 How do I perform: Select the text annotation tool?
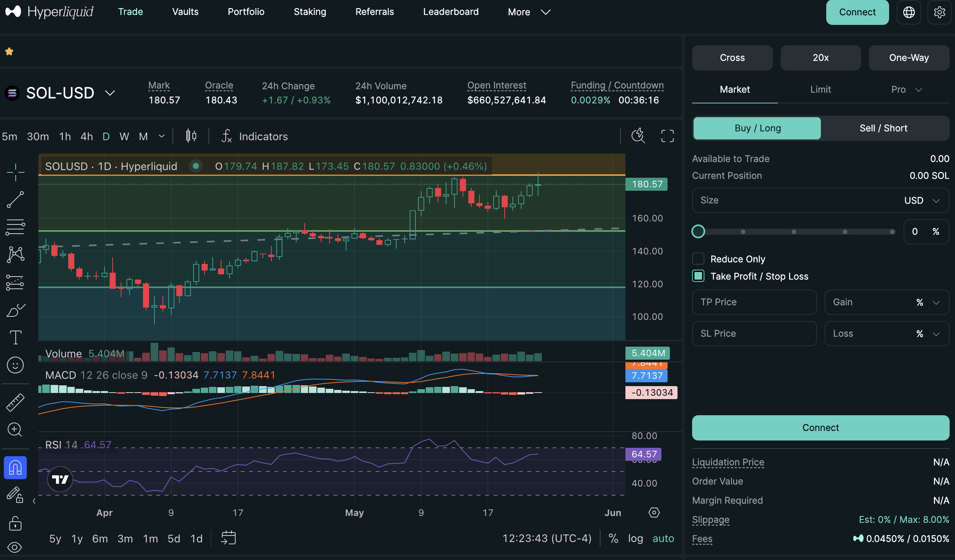pyautogui.click(x=15, y=337)
